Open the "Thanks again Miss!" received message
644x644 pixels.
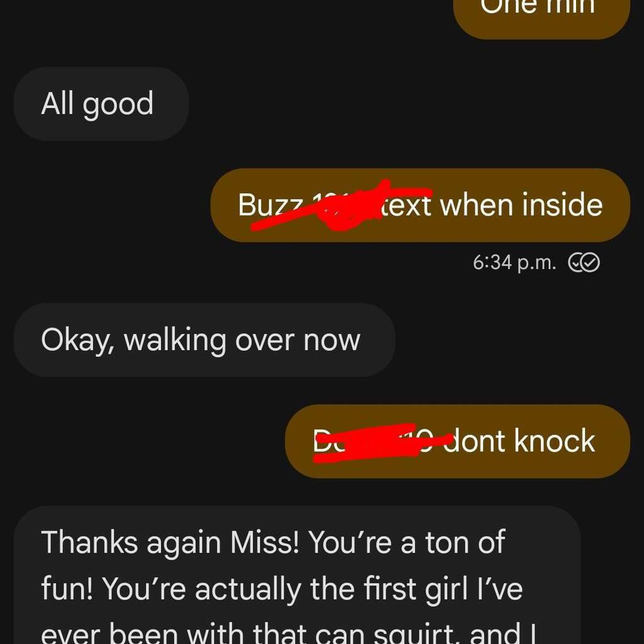point(297,575)
